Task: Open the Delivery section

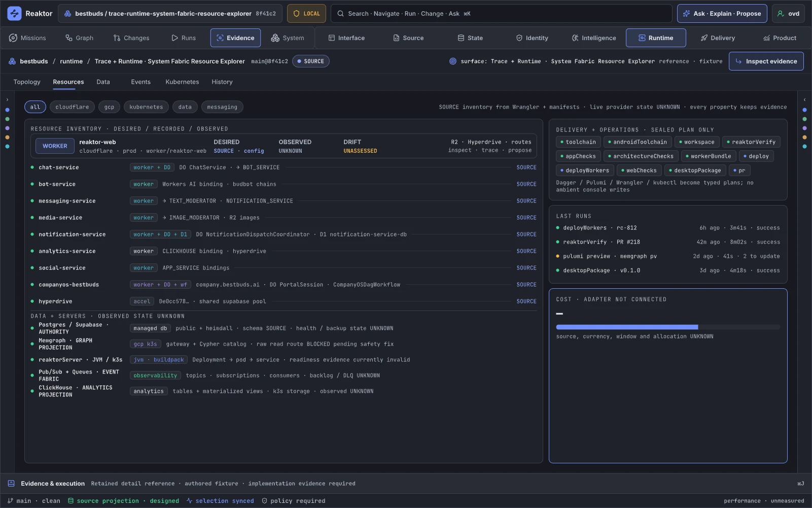Action: click(718, 38)
